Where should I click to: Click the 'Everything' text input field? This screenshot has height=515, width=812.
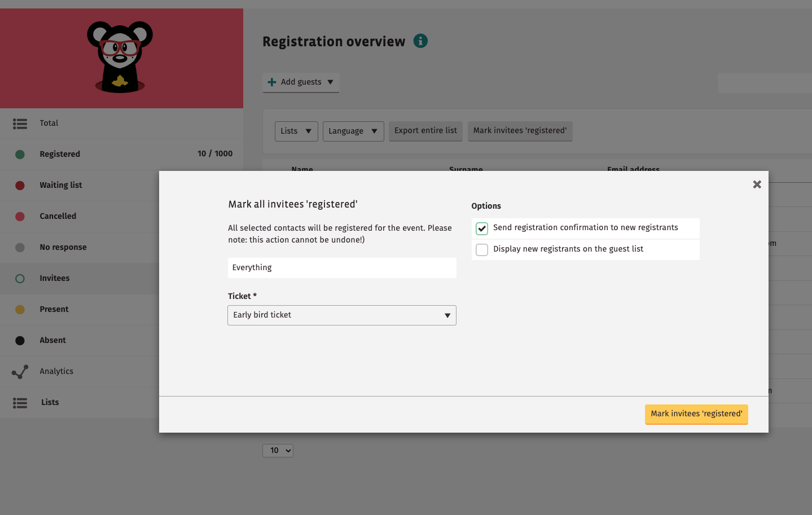(x=341, y=267)
